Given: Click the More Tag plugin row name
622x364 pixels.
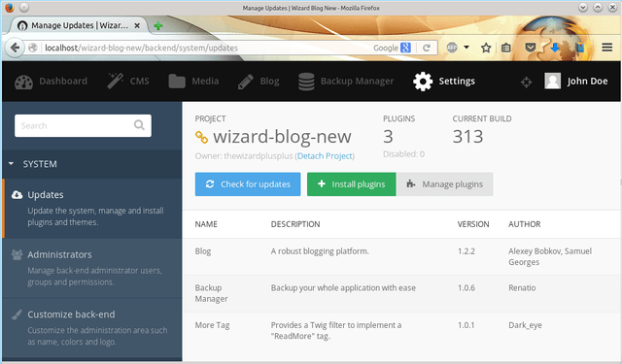Looking at the screenshot, I should [212, 325].
